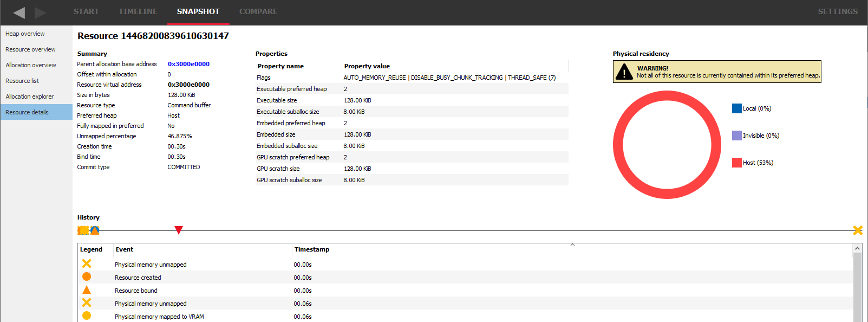Click the blue Local color swatch
Screen dimensions: 868x322
pyautogui.click(x=736, y=108)
